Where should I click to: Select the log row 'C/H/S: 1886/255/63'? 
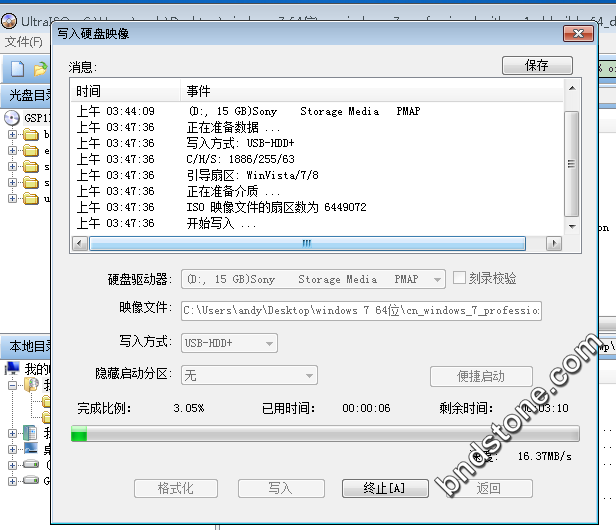317,159
